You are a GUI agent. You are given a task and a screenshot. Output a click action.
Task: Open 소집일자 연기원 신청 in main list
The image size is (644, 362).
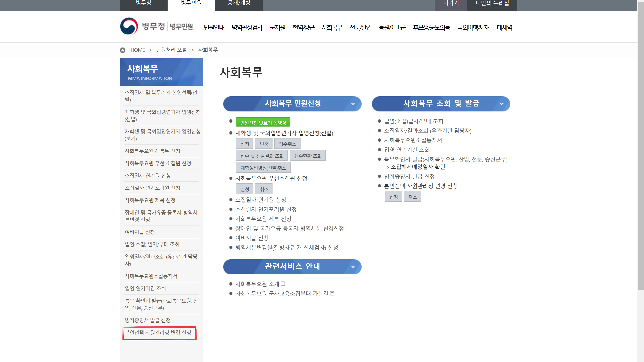[261, 200]
